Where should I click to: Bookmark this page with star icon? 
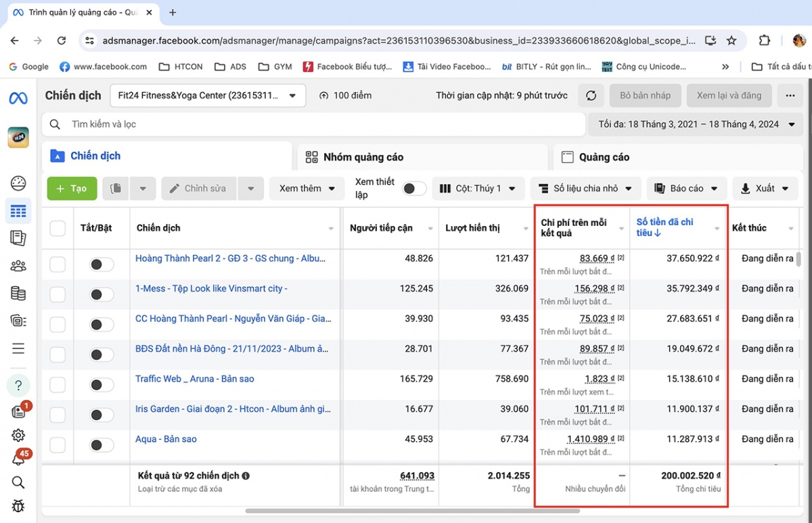731,41
